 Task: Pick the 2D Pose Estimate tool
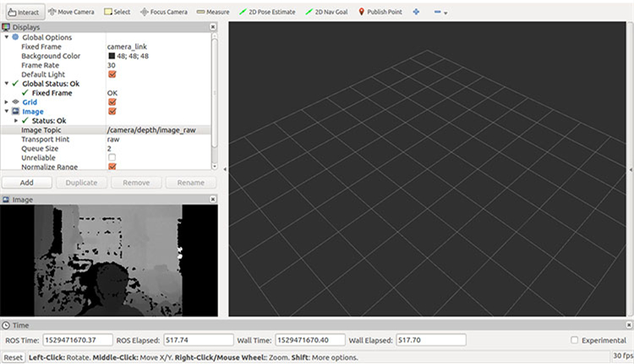tap(265, 12)
